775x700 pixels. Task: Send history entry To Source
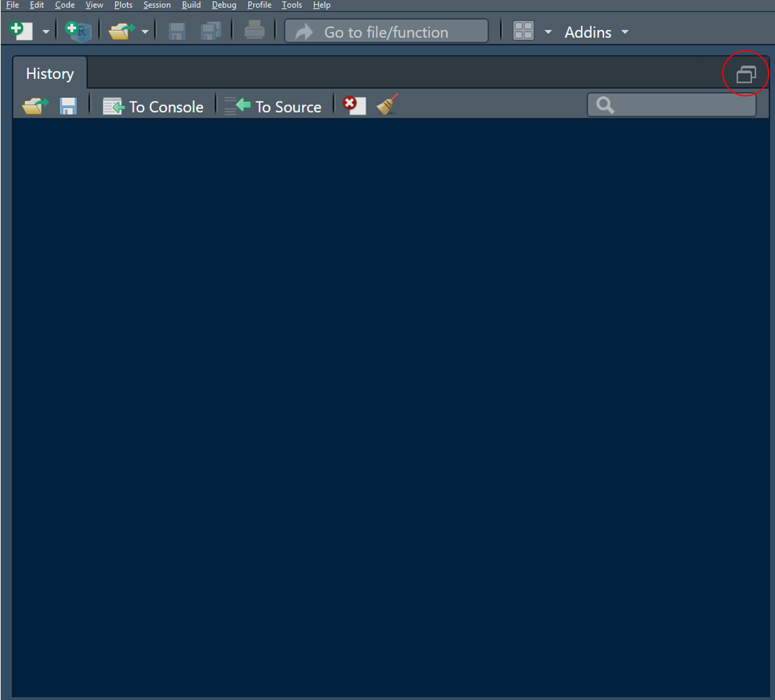275,106
